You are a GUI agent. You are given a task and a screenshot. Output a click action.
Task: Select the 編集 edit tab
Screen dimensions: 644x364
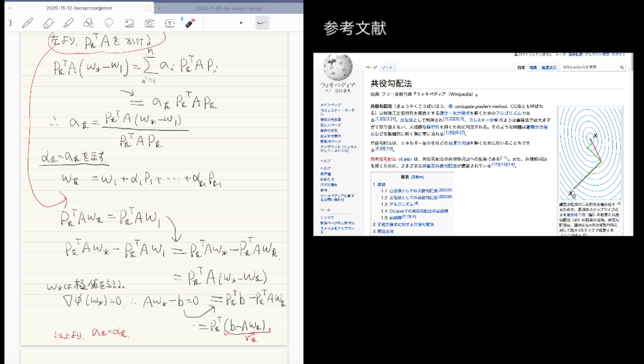coord(533,67)
